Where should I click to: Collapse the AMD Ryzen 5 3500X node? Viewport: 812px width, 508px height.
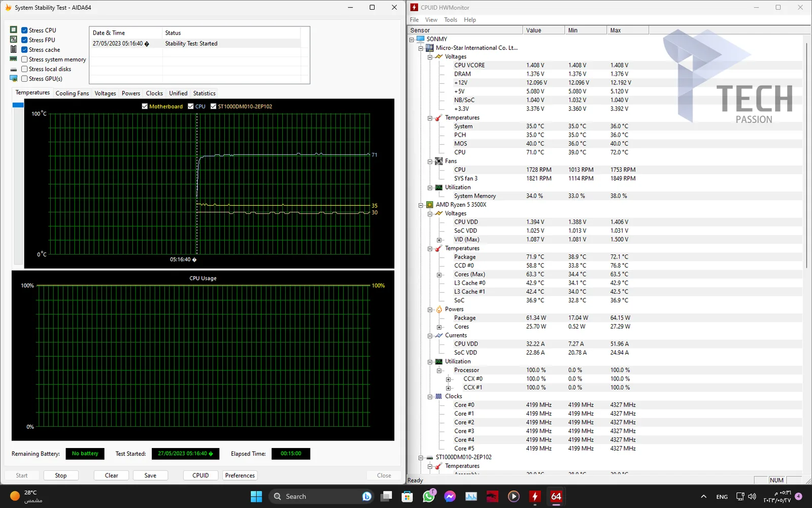[x=421, y=205]
